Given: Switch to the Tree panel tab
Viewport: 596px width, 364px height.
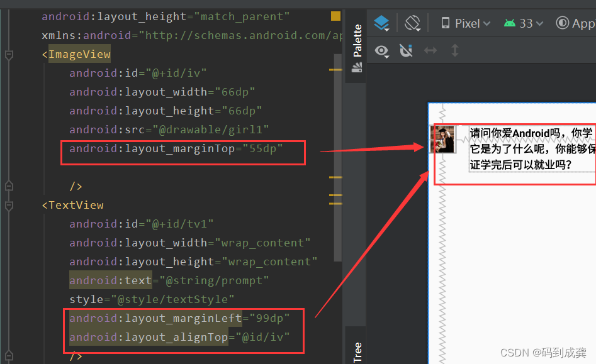Looking at the screenshot, I should [357, 347].
